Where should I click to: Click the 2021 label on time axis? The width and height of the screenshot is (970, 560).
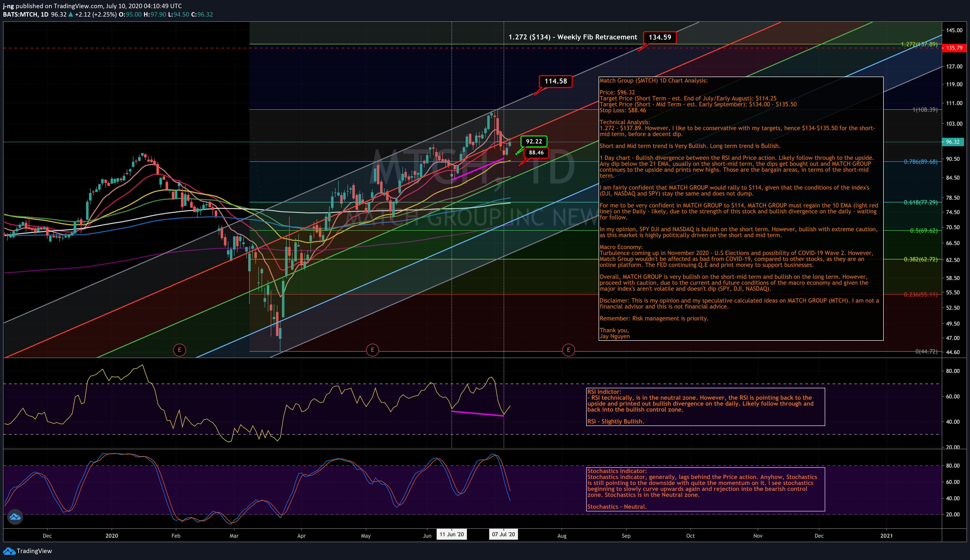point(886,536)
